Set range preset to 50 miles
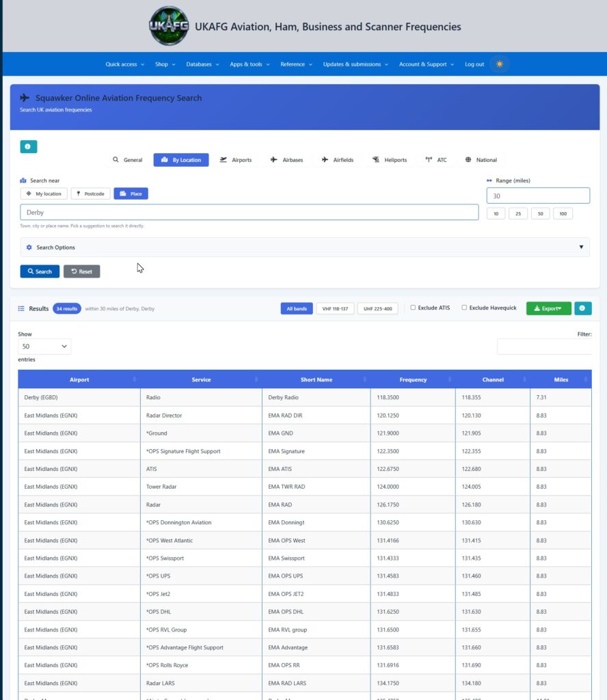Screen dimensions: 607x700 click(541, 214)
